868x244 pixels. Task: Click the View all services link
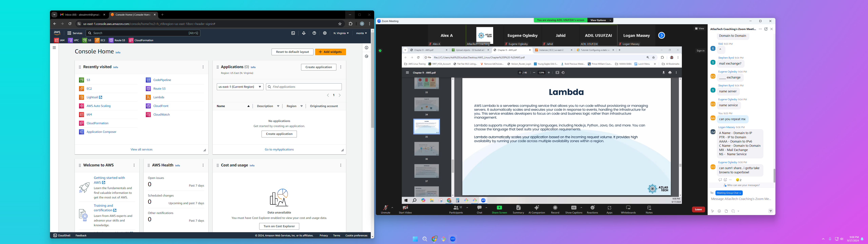tap(142, 149)
